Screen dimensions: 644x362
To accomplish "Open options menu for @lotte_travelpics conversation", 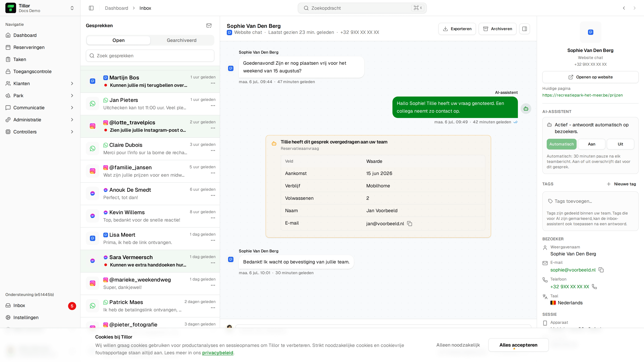I will [x=213, y=128].
